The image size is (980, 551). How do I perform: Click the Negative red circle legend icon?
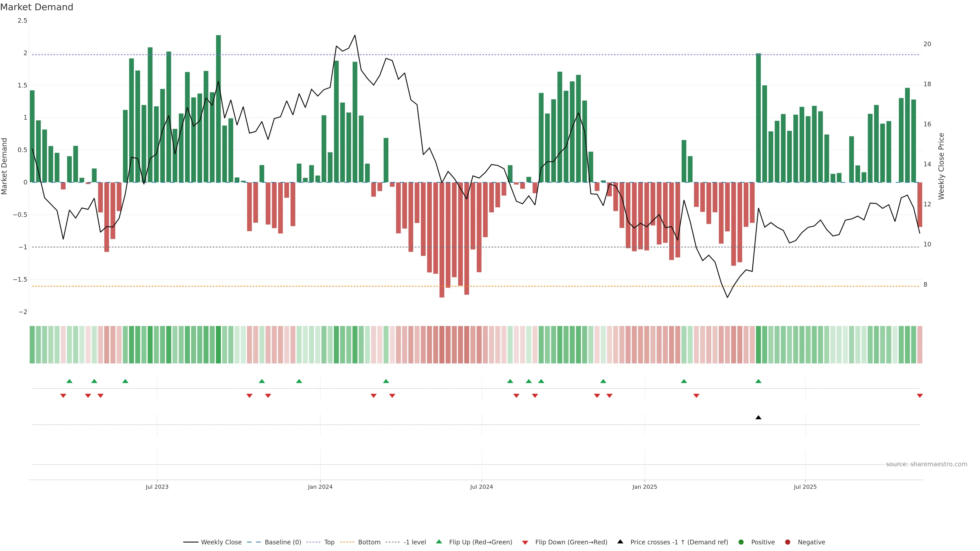(788, 542)
